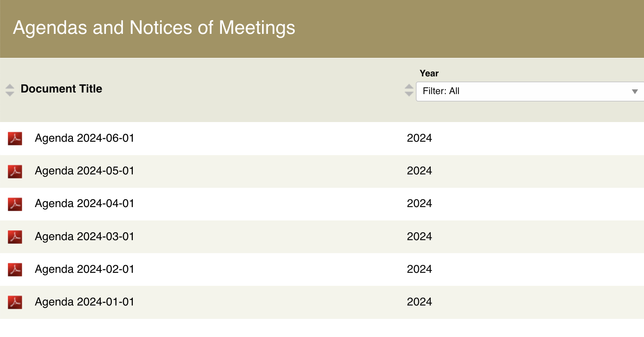Viewport: 644px width, 337px height.
Task: Open the Year filter dropdown
Action: click(528, 91)
